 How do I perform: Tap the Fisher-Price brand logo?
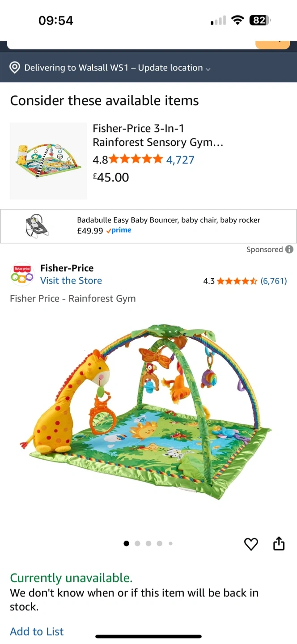pyautogui.click(x=22, y=274)
